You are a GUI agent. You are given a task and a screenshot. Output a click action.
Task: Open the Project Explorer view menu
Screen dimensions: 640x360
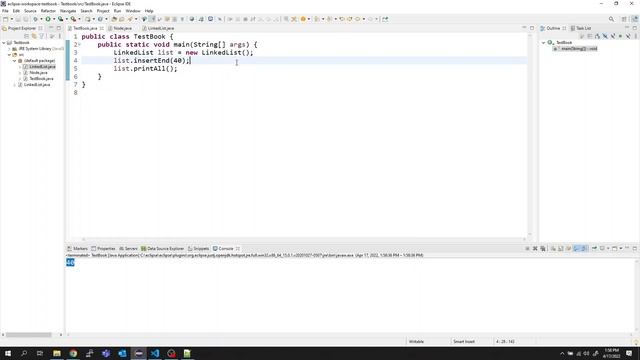(59, 36)
